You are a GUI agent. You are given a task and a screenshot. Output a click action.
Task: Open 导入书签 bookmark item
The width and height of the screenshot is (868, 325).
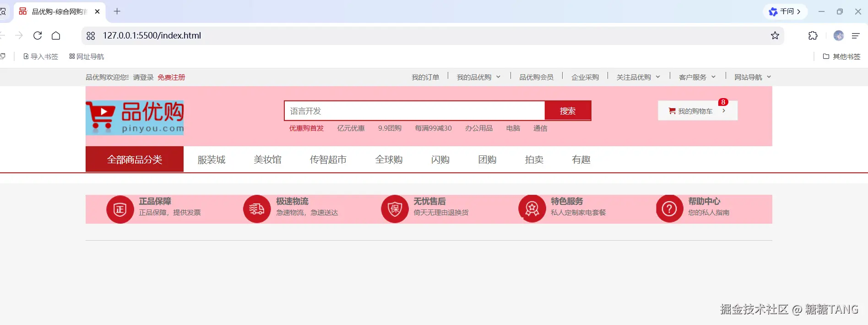[41, 56]
